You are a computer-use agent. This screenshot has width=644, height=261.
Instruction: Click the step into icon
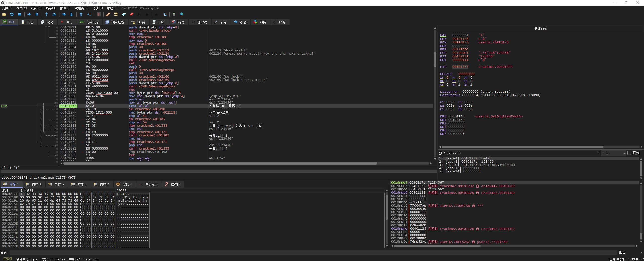click(46, 14)
